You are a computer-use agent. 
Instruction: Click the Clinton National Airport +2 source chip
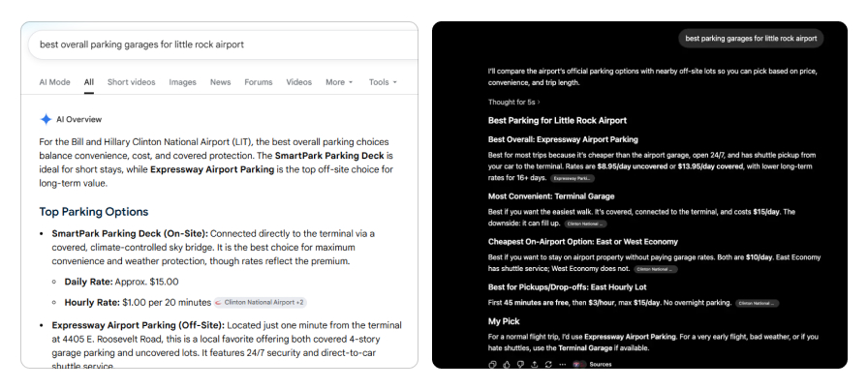click(x=260, y=302)
